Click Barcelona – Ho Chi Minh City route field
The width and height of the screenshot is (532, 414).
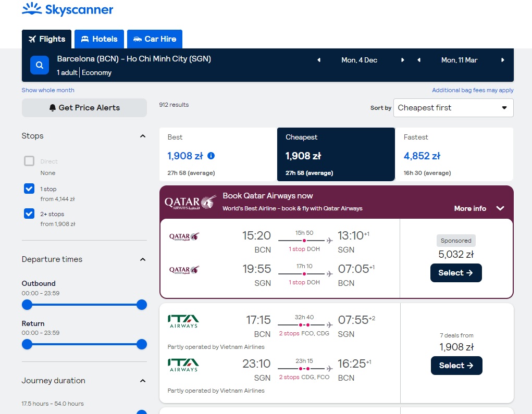(x=134, y=59)
